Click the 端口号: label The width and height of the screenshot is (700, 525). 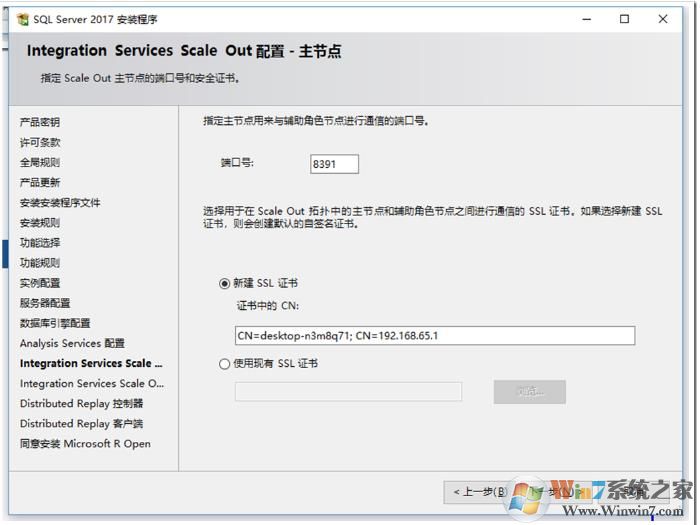click(x=237, y=163)
